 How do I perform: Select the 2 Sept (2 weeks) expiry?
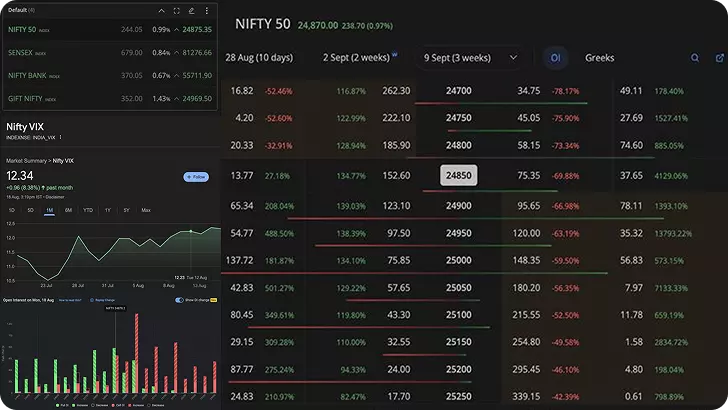[x=358, y=58]
